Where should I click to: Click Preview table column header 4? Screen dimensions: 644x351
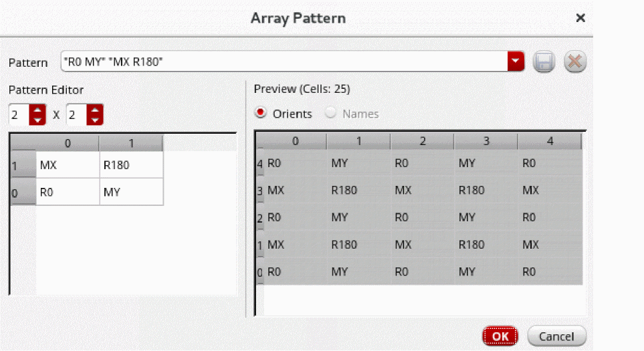point(549,141)
